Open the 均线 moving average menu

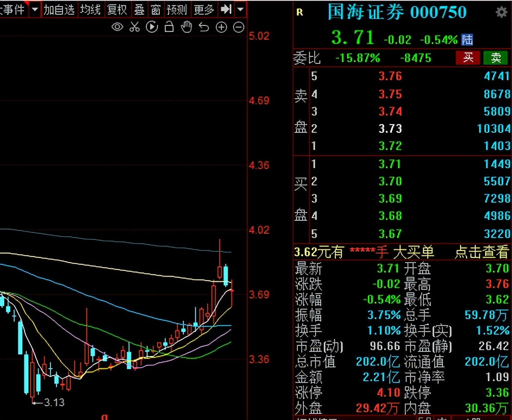click(x=90, y=10)
